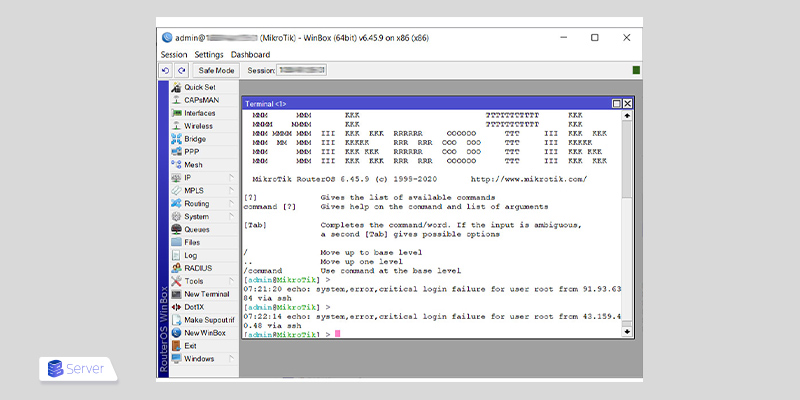The width and height of the screenshot is (800, 400).
Task: Open the Settings menu
Action: click(x=209, y=55)
